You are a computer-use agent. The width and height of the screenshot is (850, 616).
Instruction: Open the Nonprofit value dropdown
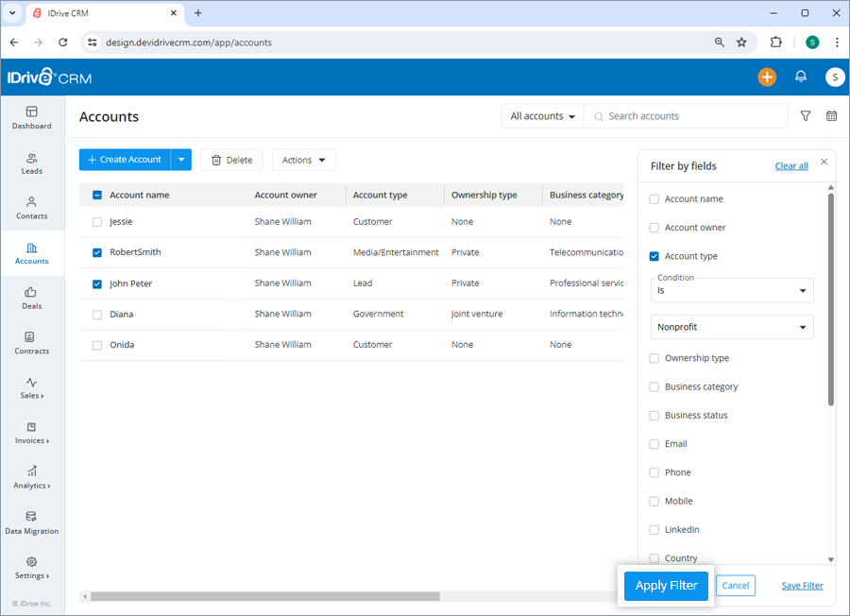point(732,326)
